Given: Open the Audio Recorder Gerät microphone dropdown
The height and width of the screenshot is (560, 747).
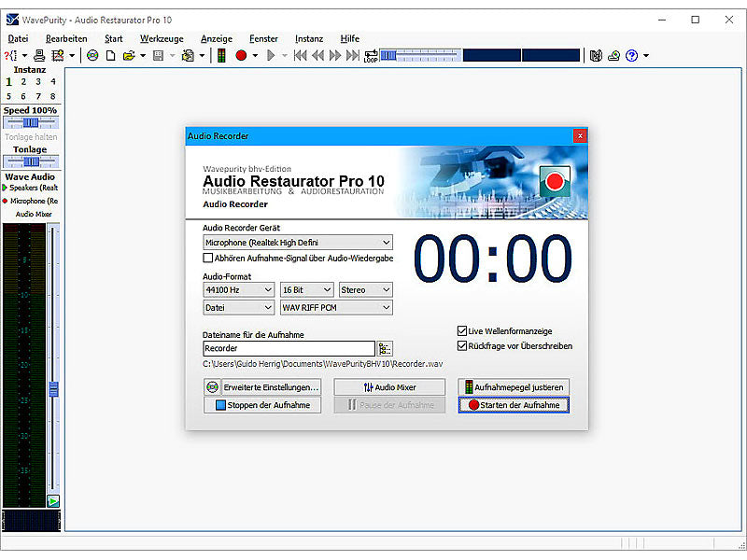Looking at the screenshot, I should [298, 243].
